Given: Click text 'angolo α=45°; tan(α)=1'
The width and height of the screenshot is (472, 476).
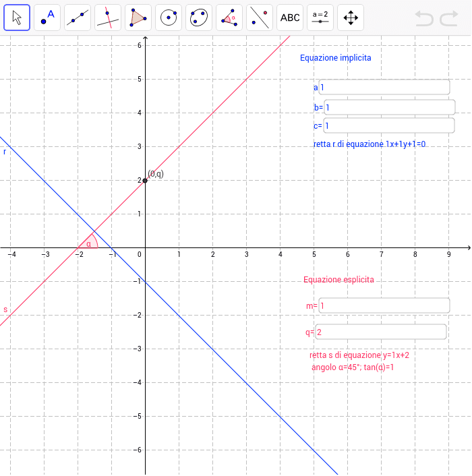Looking at the screenshot, I should coord(353,367).
